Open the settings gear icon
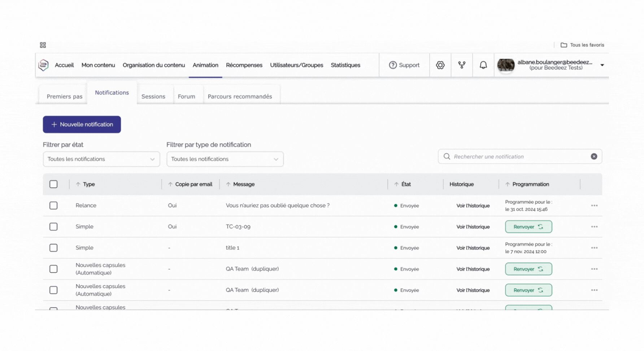This screenshot has height=351, width=644. click(x=440, y=65)
